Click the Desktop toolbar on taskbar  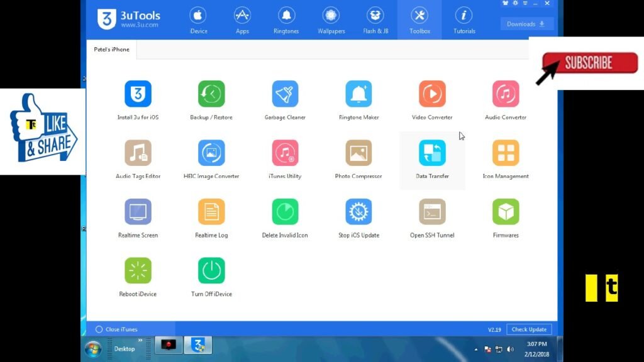pos(125,349)
